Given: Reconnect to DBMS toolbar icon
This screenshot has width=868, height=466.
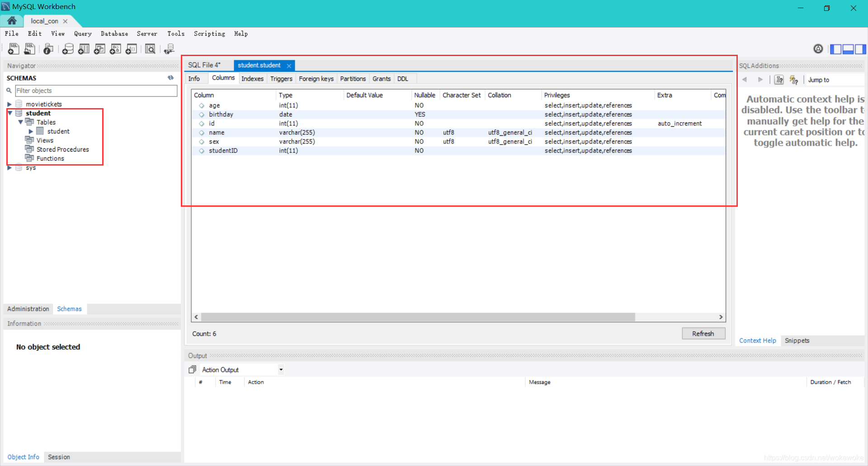Looking at the screenshot, I should pos(169,49).
